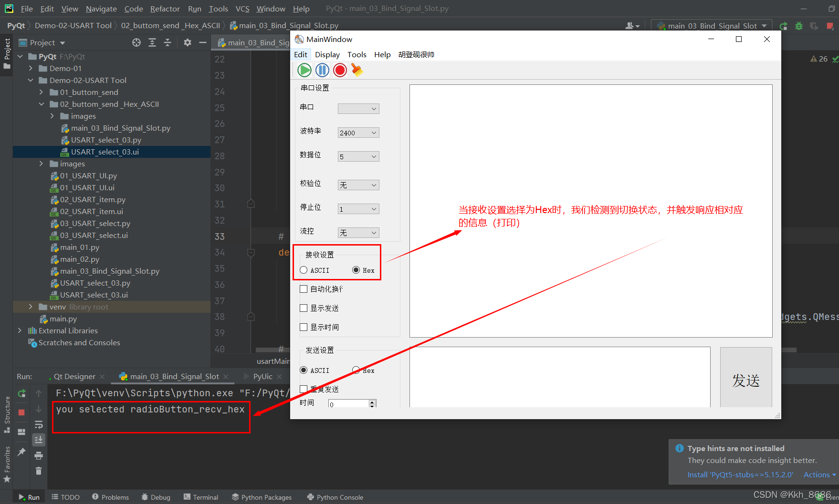Click red stop icon in top toolbar
Screen dimensions: 839x504
[x=830, y=26]
